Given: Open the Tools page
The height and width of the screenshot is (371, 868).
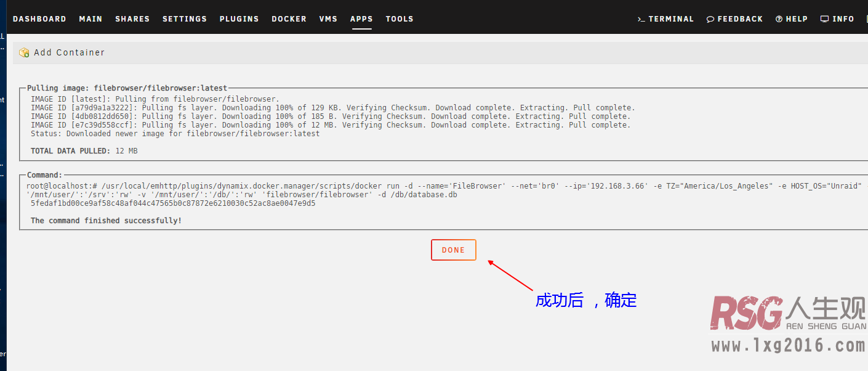Looking at the screenshot, I should click(x=400, y=19).
